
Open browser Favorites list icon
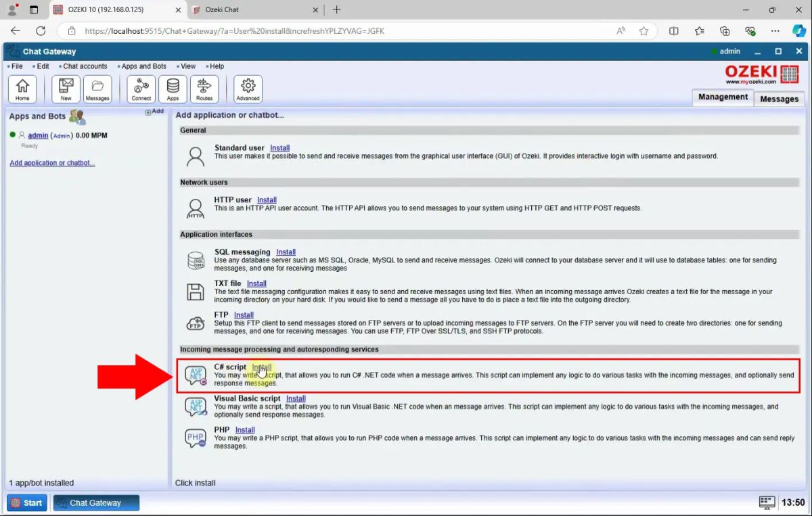699,30
